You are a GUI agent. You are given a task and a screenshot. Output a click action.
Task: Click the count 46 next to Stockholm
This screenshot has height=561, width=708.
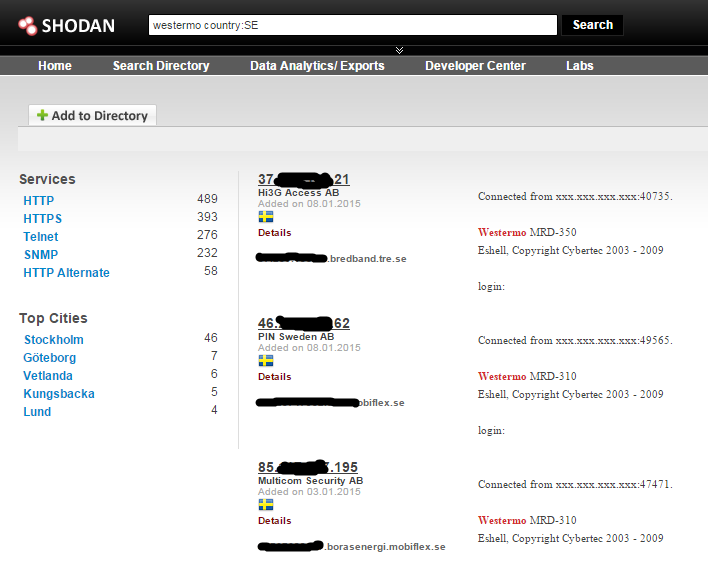211,338
